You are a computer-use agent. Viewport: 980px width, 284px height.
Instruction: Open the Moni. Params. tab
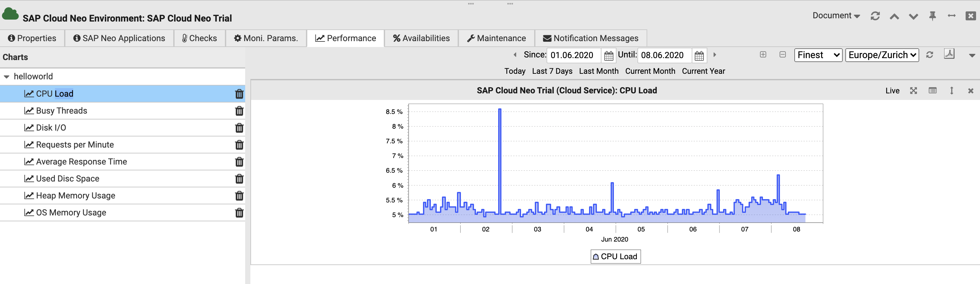[x=265, y=38]
